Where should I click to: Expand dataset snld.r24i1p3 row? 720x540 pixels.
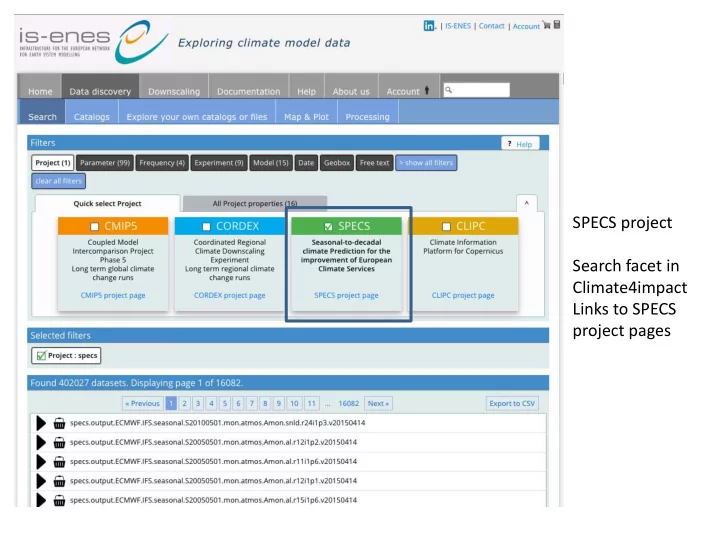tap(41, 423)
